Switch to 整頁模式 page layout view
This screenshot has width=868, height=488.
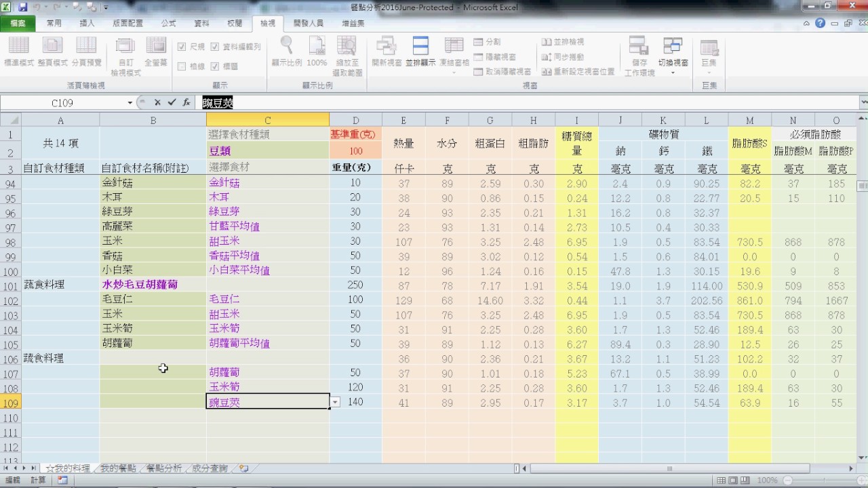point(52,52)
